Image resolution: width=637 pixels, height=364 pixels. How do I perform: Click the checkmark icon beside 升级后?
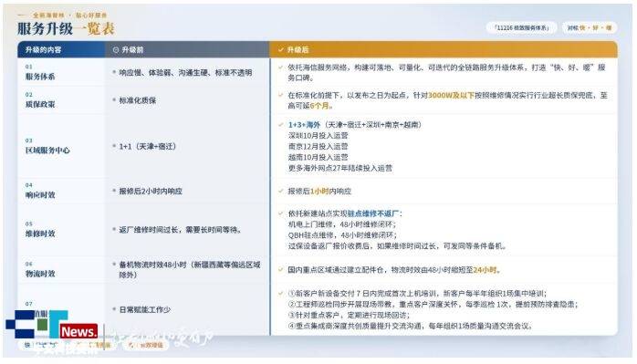(281, 49)
